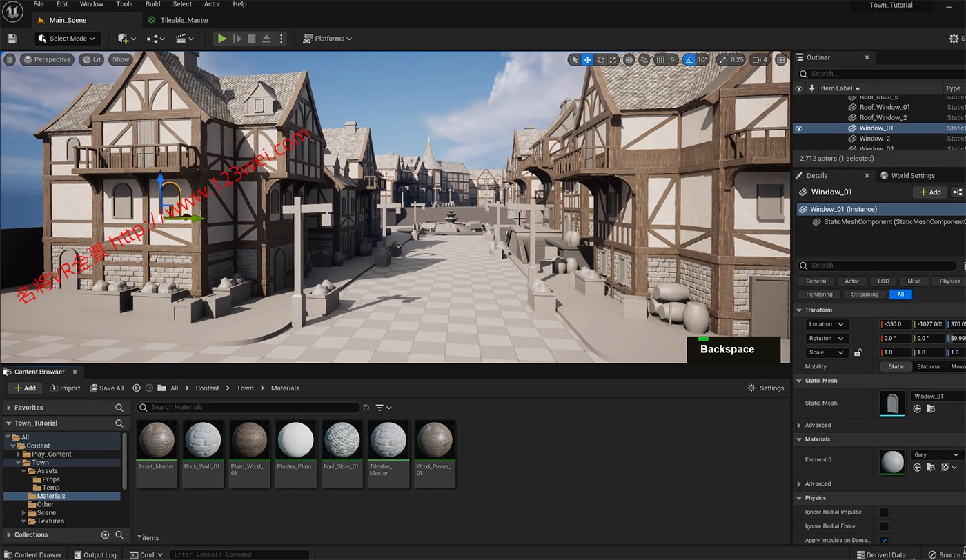Viewport: 966px width, 560px height.
Task: Open the Build menu
Action: click(x=152, y=4)
